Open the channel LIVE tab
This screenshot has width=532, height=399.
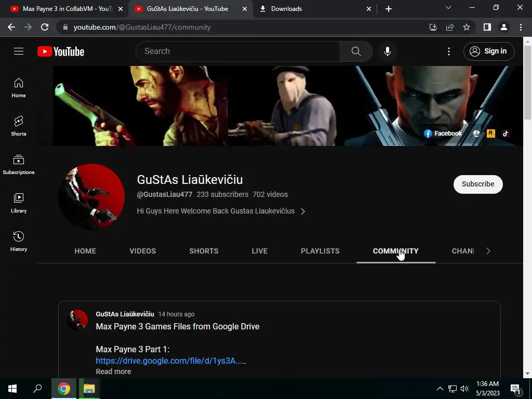[260, 251]
